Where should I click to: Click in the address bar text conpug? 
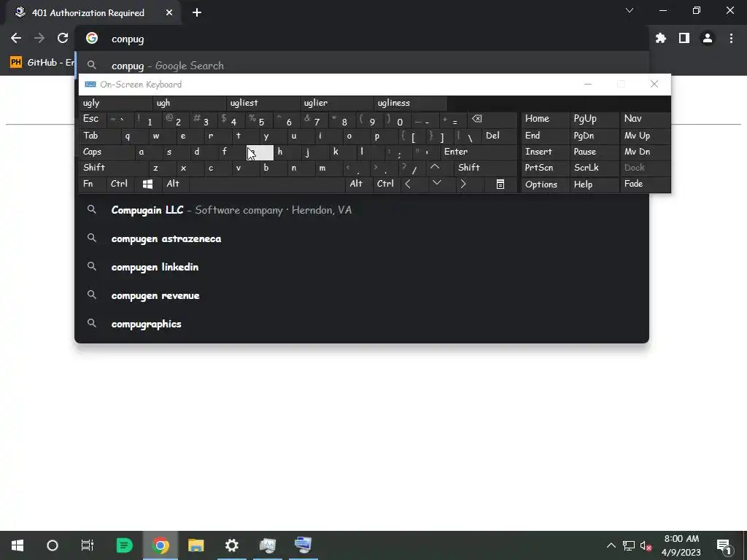point(128,39)
